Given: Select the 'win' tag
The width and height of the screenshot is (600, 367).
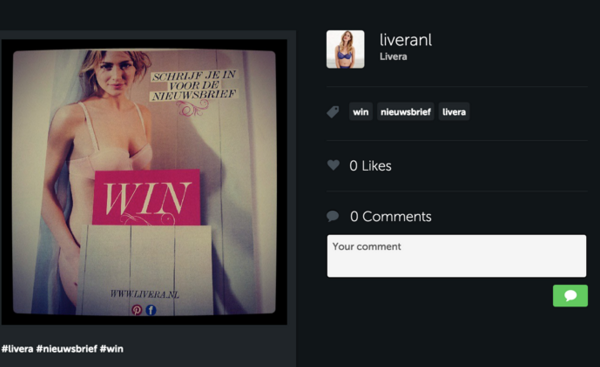Looking at the screenshot, I should tap(360, 112).
